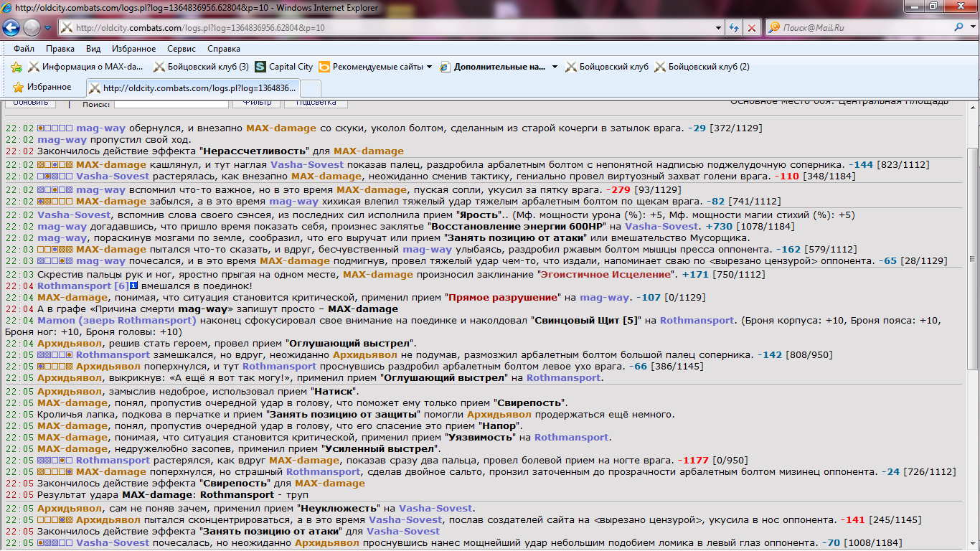Viewport: 980px width, 551px height.
Task: Open Mamon (зверь Rothmansport) profile link
Action: coord(117,321)
